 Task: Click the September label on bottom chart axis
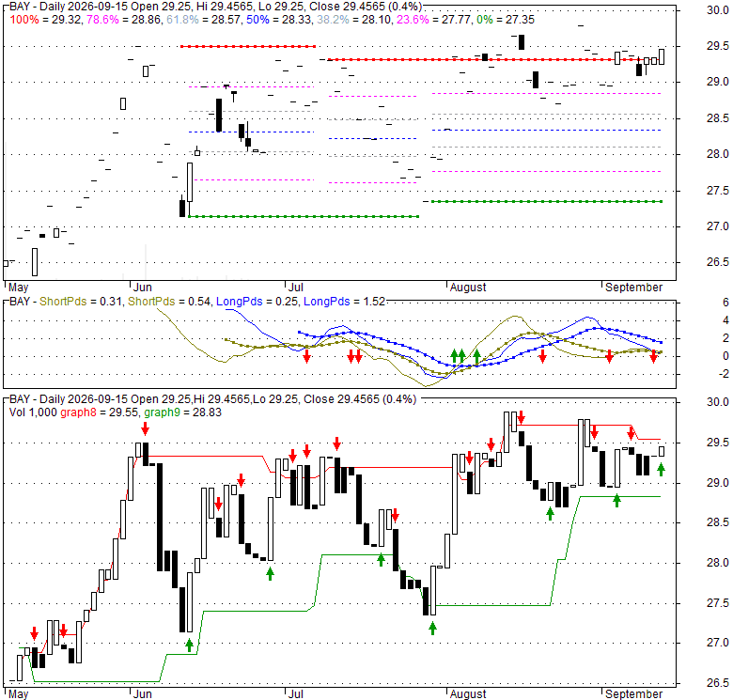click(x=634, y=694)
